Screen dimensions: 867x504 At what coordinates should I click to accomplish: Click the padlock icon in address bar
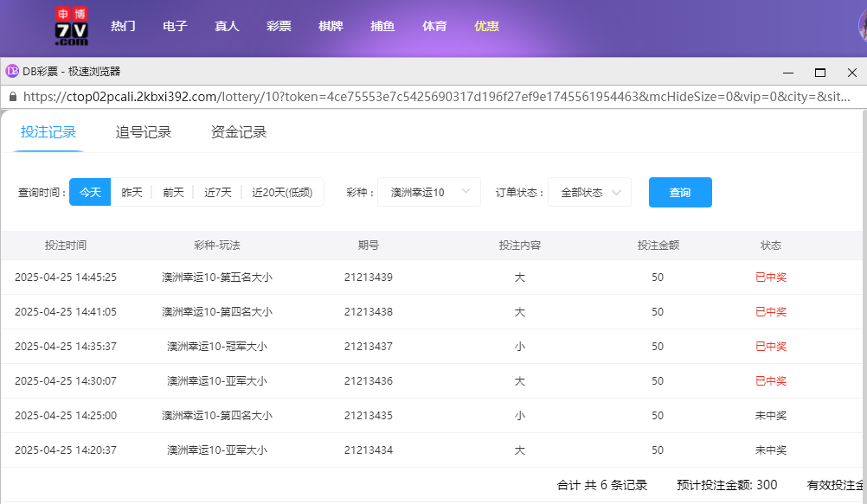[x=12, y=97]
